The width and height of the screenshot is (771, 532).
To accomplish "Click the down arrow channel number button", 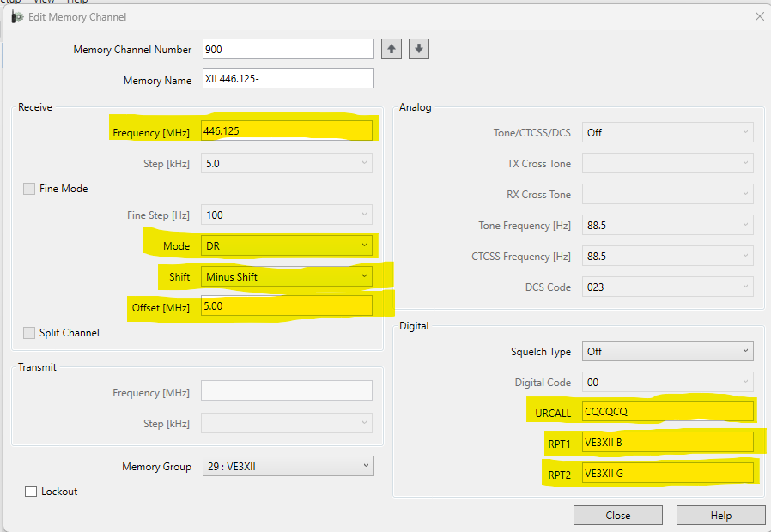I will coord(419,49).
